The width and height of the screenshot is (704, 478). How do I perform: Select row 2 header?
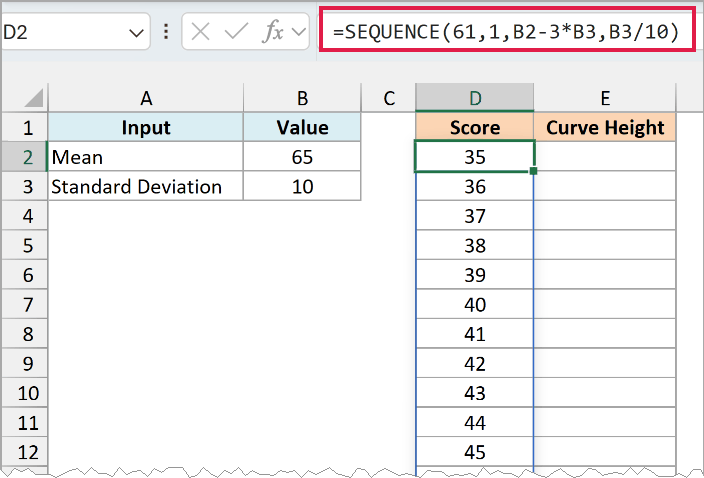point(25,157)
